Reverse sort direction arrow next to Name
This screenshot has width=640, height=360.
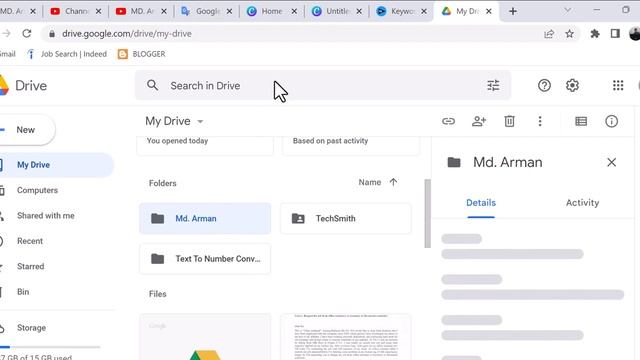393,182
